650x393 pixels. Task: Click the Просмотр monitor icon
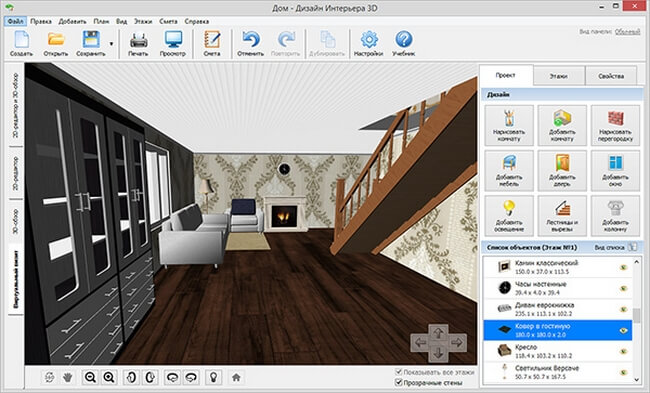173,43
